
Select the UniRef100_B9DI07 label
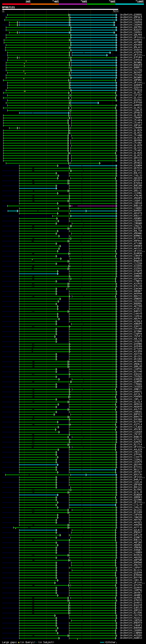(x=131, y=216)
